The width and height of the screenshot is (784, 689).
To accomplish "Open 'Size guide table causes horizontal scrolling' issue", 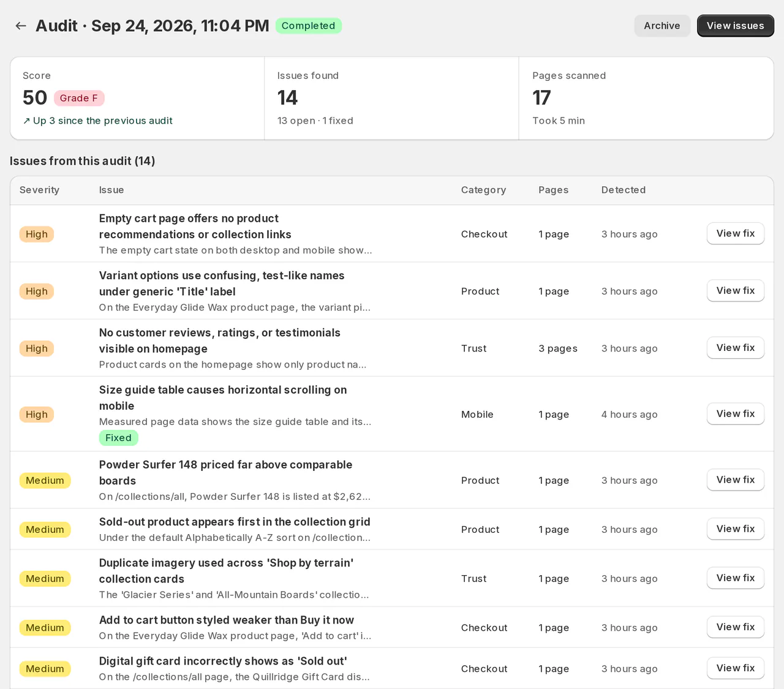I will click(x=223, y=397).
